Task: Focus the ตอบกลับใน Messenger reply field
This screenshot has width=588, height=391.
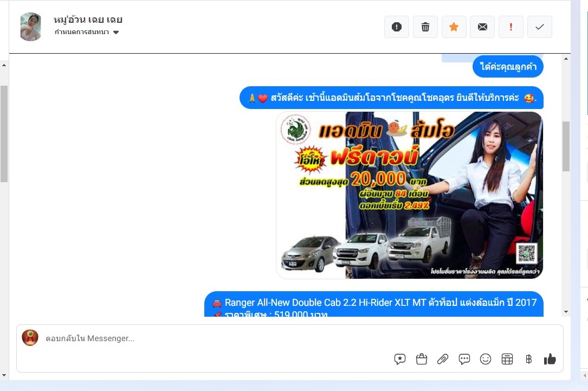Action: pos(289,338)
